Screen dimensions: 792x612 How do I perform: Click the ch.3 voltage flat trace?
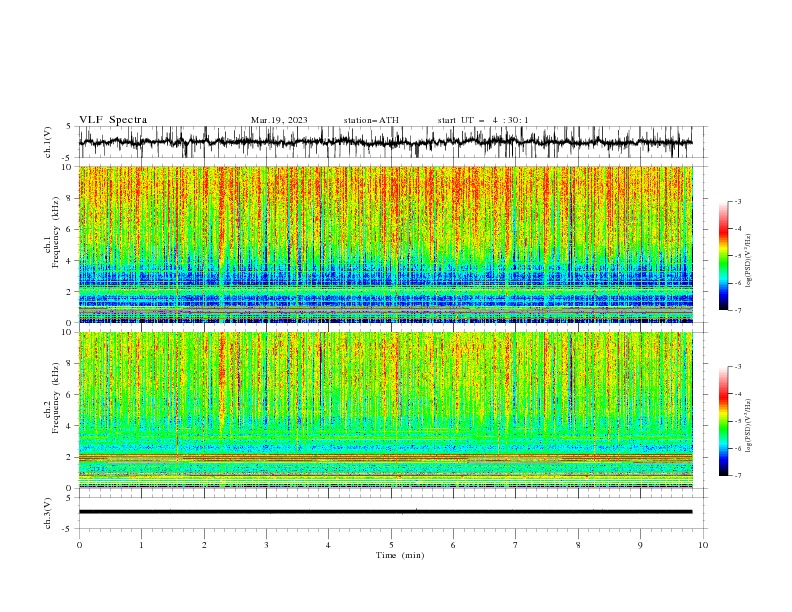pyautogui.click(x=386, y=512)
